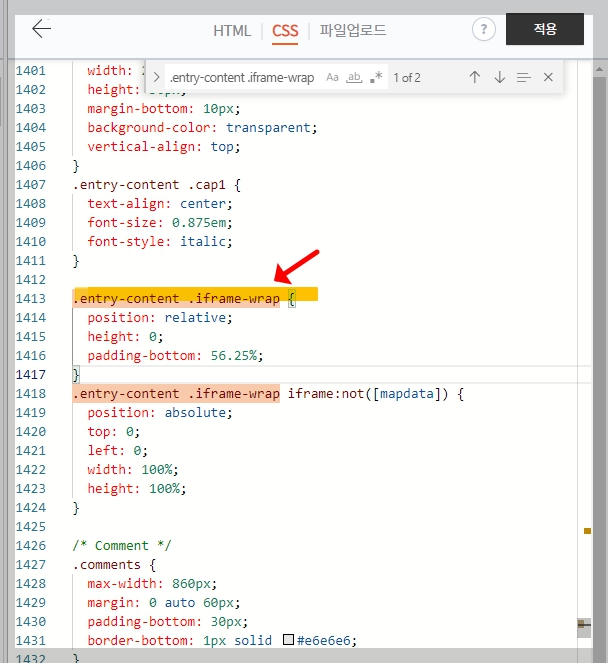The height and width of the screenshot is (663, 608).
Task: Click 'font-style: italic;' line
Action: [x=160, y=242]
